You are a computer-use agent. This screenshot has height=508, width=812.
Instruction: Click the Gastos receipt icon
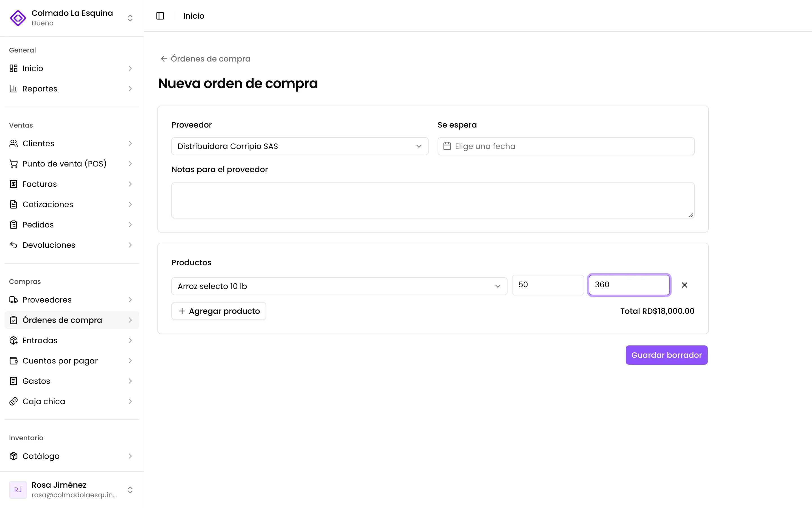[x=14, y=381]
